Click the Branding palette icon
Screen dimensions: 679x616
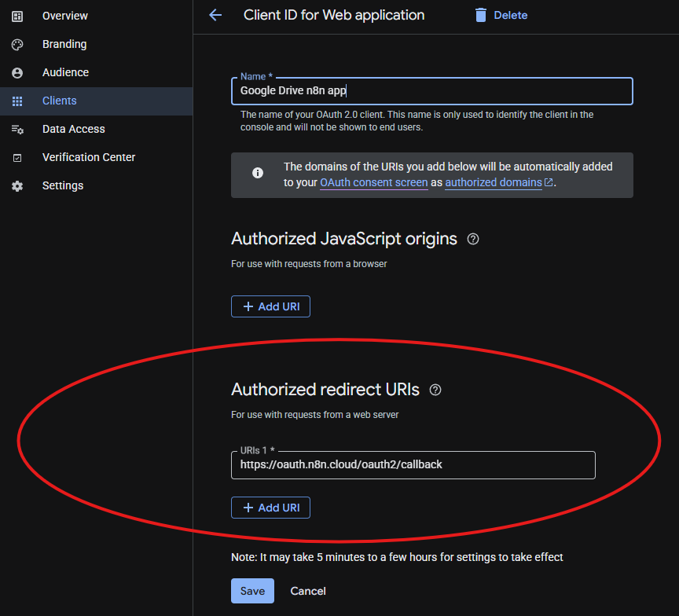[x=17, y=45]
